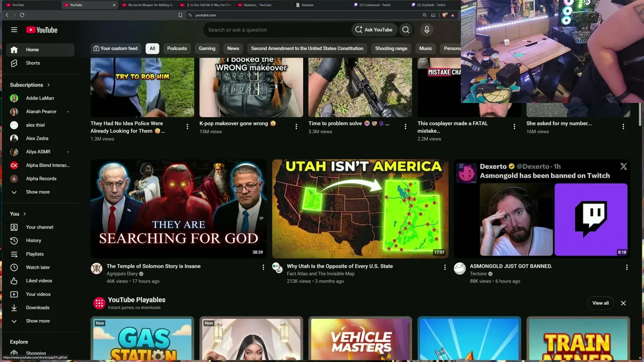Open Watch later list
This screenshot has height=362, width=644.
[40, 267]
